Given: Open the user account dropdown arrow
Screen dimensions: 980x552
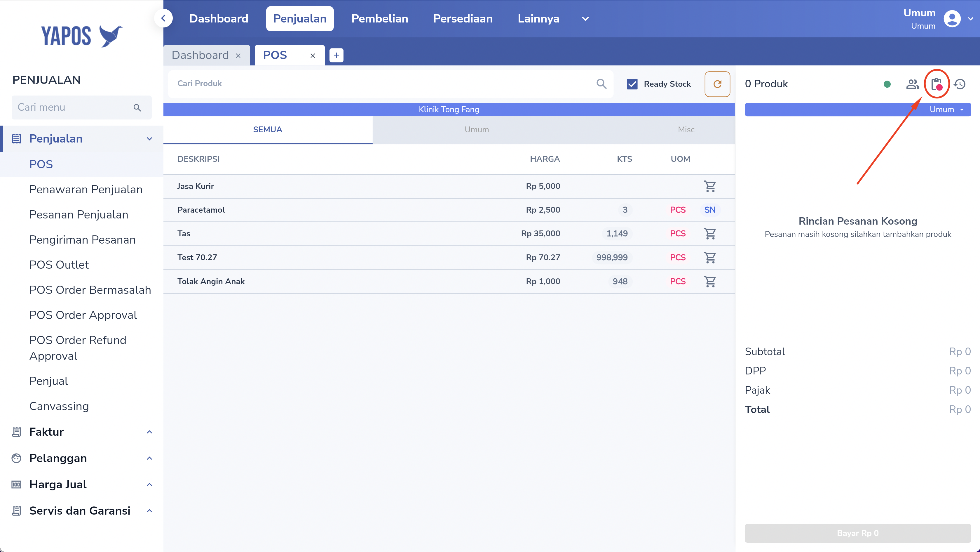Looking at the screenshot, I should tap(970, 19).
